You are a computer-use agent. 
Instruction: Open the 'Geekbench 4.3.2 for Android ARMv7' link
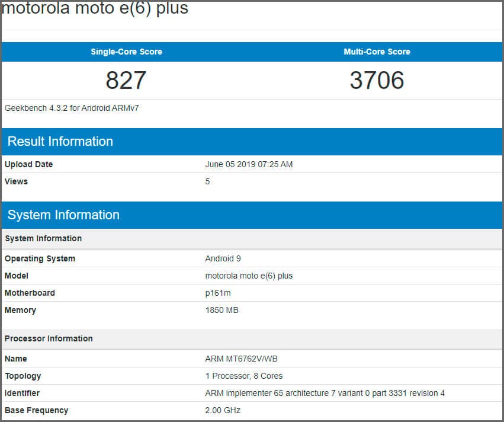coord(72,108)
